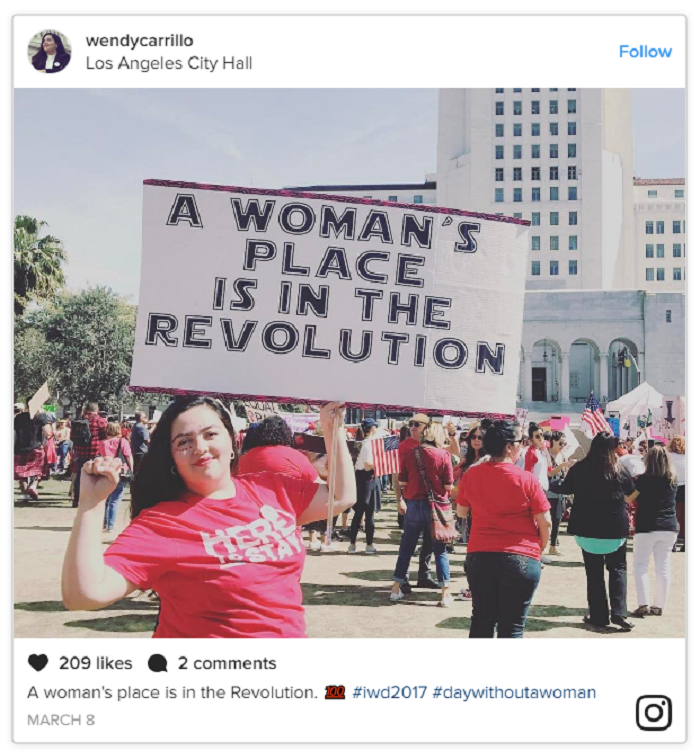The width and height of the screenshot is (700, 751).
Task: Open the 2 comments thread
Action: 227,663
